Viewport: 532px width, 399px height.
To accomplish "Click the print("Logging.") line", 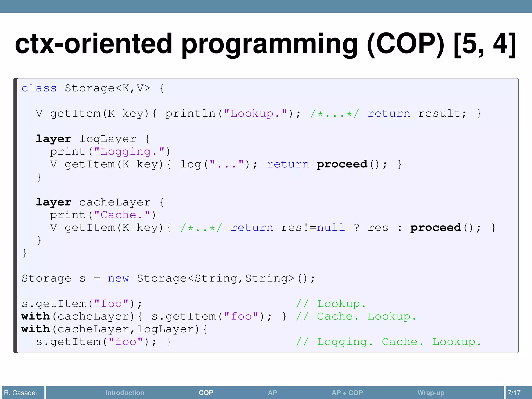I will 110,152.
